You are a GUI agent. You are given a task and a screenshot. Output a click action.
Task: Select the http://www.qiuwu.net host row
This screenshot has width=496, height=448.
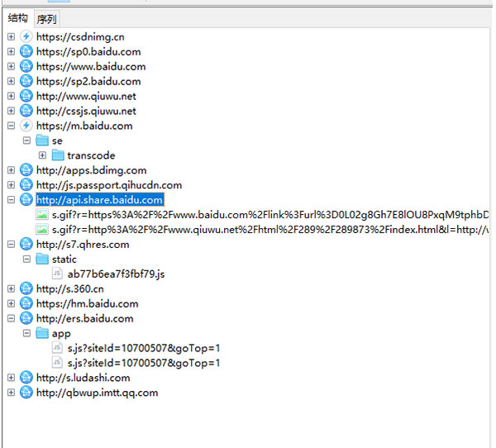[86, 96]
